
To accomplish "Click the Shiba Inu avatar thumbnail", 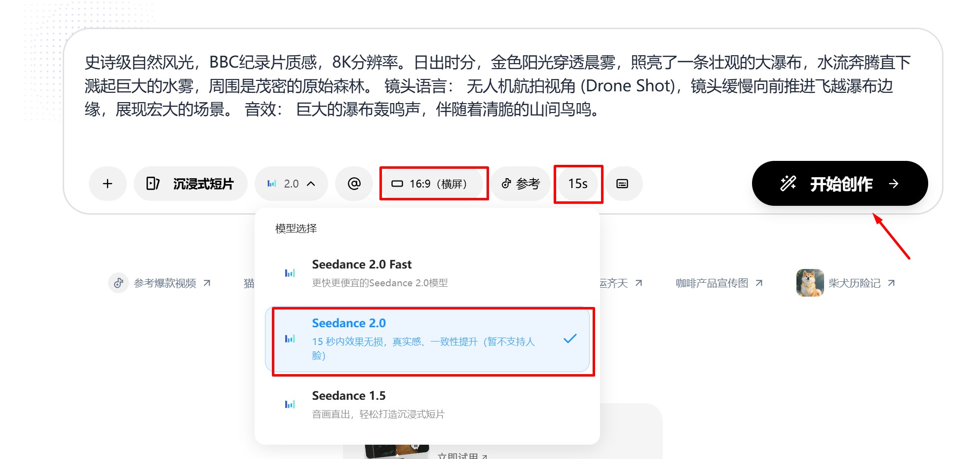I will [809, 283].
